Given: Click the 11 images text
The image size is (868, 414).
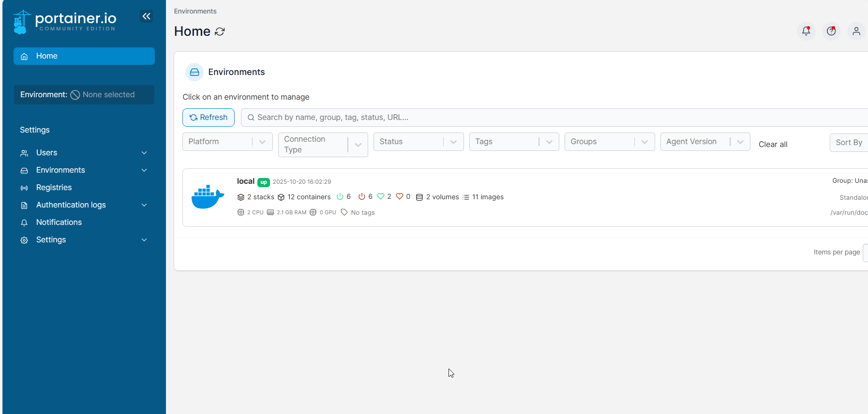Looking at the screenshot, I should (488, 197).
